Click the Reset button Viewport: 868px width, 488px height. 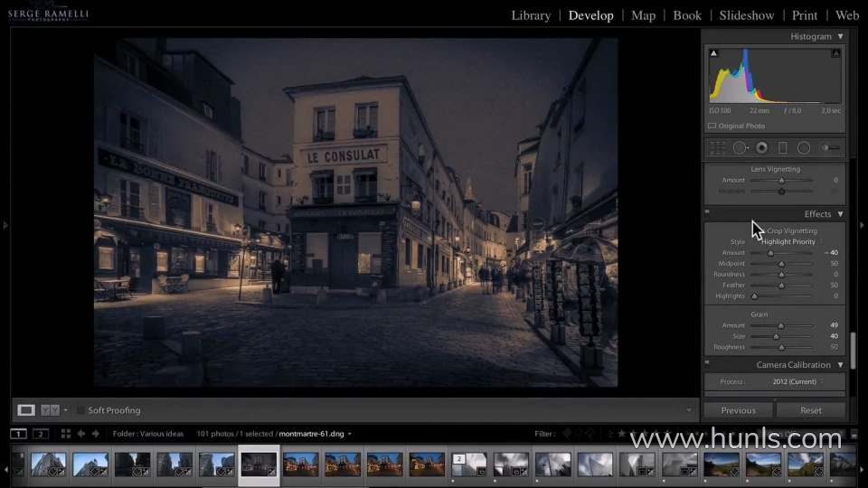click(811, 410)
